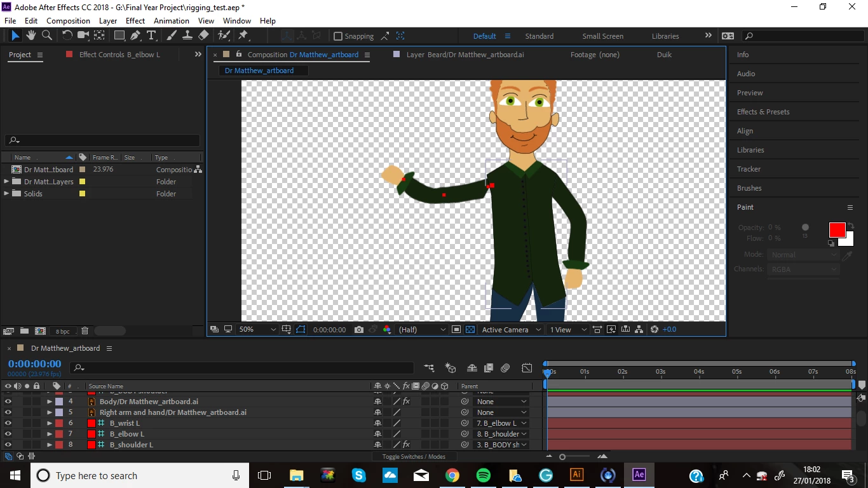868x488 pixels.
Task: Open the Composition menu
Action: pyautogui.click(x=68, y=21)
